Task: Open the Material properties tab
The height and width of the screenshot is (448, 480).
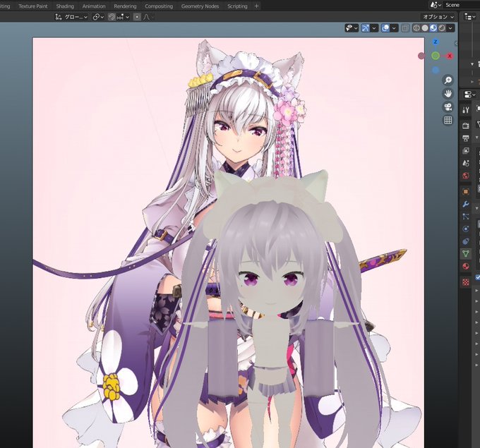Action: [x=466, y=266]
